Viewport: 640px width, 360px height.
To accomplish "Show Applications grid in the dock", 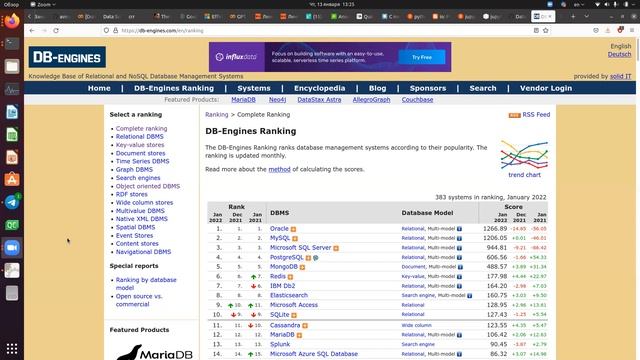I will pos(12,349).
